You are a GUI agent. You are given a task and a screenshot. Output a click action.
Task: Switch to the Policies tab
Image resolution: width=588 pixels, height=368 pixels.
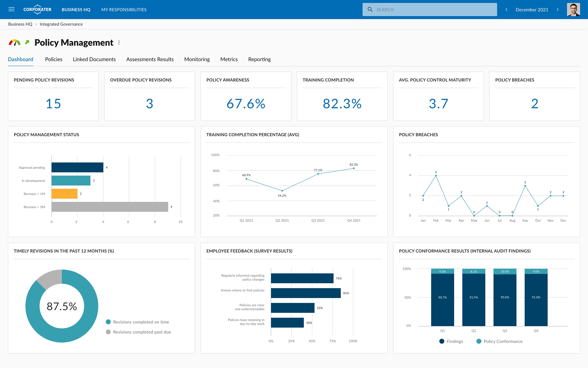[54, 59]
